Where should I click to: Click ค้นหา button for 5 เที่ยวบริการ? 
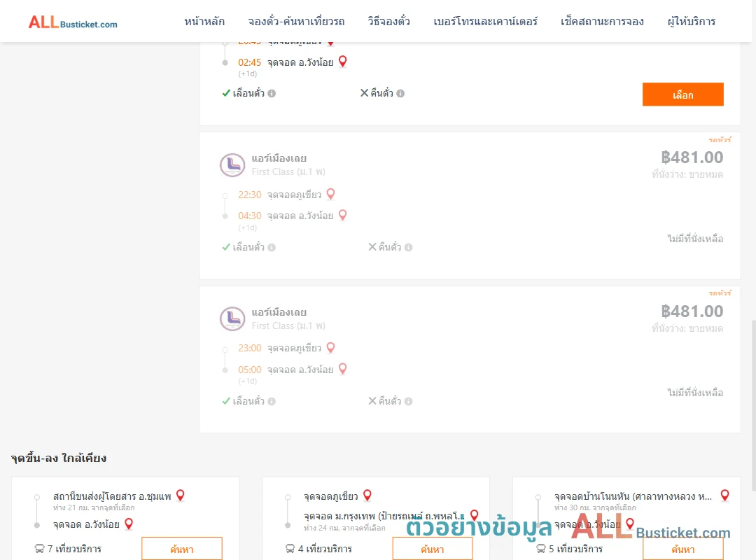(682, 549)
